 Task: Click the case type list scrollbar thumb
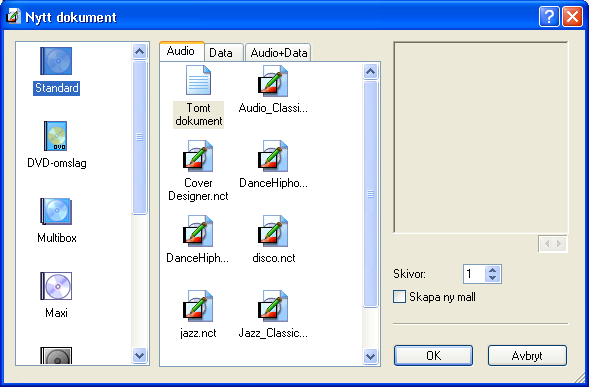click(139, 137)
